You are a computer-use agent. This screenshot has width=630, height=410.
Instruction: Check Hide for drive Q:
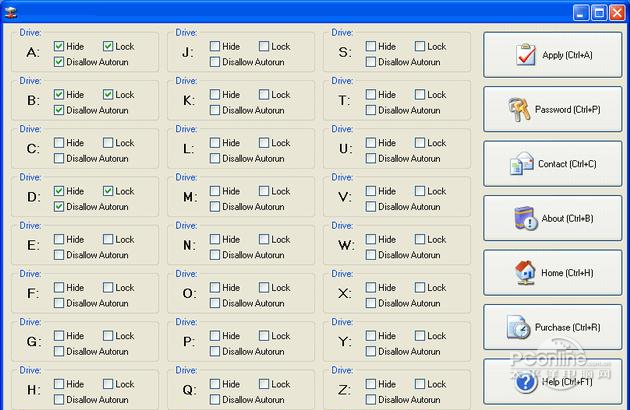pyautogui.click(x=215, y=384)
